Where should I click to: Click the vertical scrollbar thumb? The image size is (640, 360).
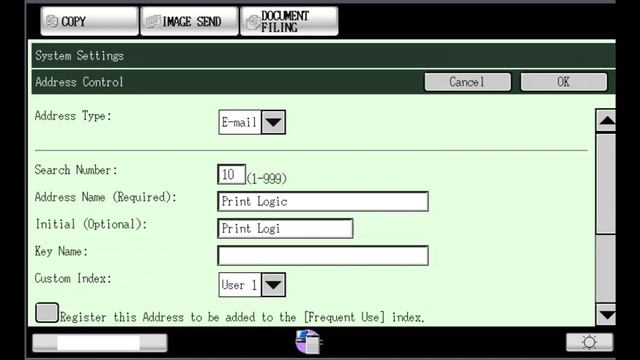tap(606, 184)
